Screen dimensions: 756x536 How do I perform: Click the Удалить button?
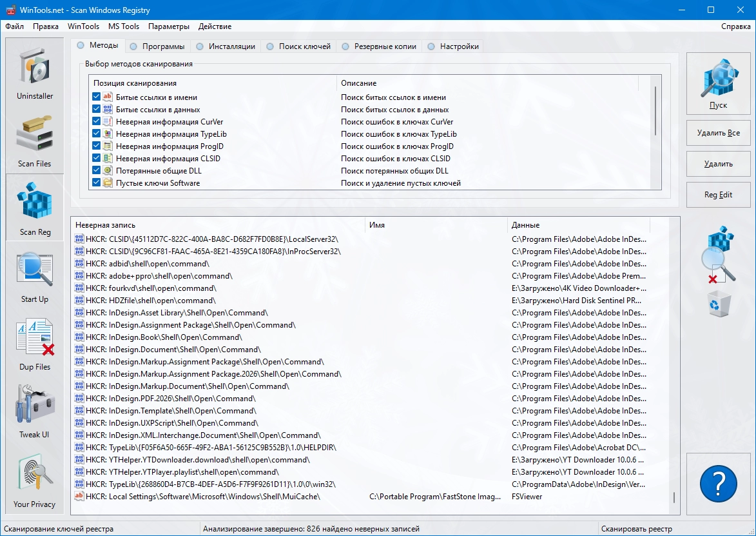click(718, 164)
